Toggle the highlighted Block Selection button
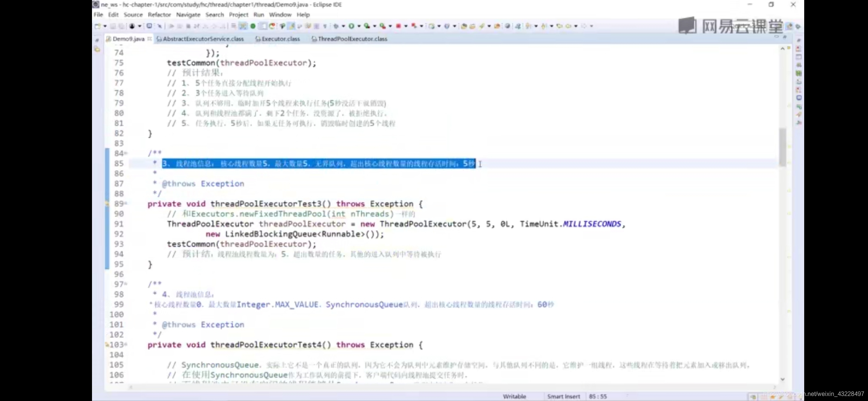 pos(263,26)
